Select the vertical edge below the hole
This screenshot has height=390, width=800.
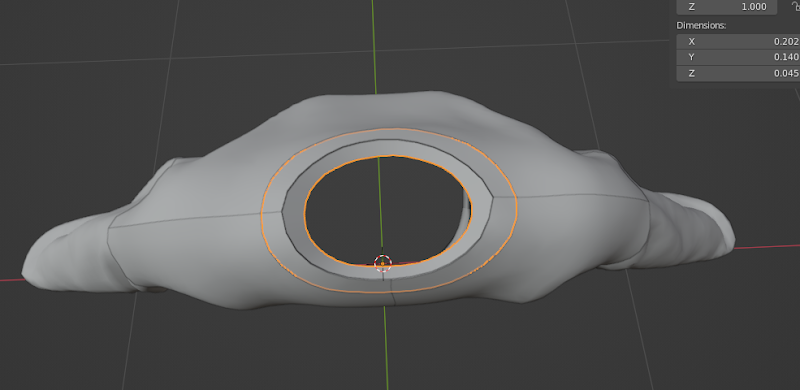tap(392, 298)
